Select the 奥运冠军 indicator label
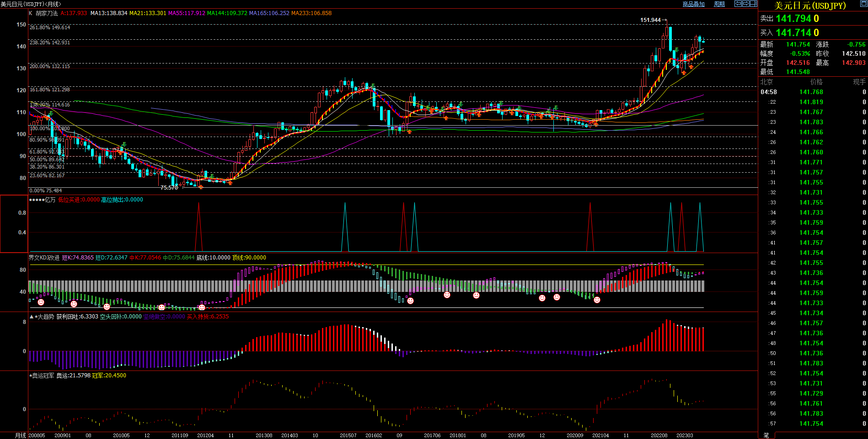The height and width of the screenshot is (439, 868). [43, 376]
